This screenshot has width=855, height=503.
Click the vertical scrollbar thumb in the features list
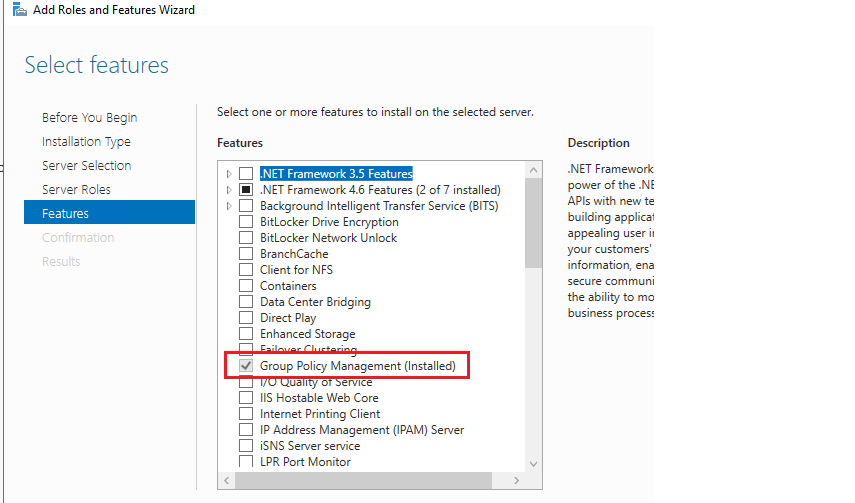click(533, 223)
